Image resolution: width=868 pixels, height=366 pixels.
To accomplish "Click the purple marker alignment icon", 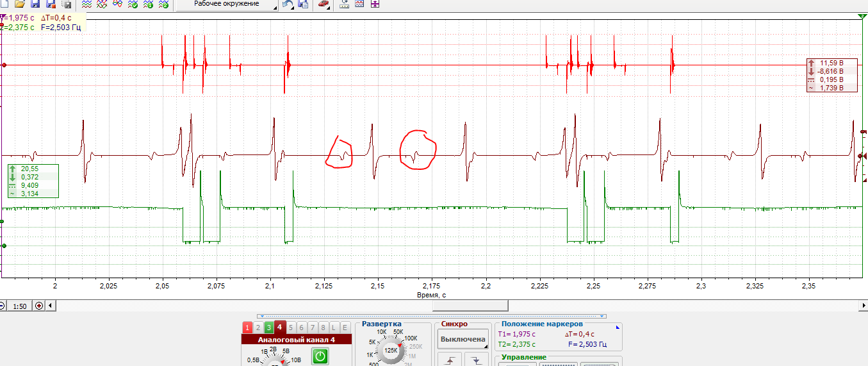I will pos(375,4).
